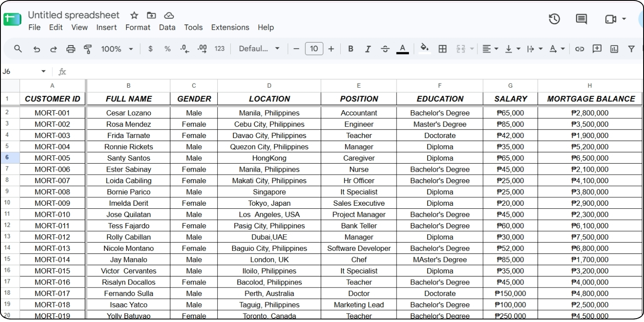Add a comment to the cell
The image size is (644, 322).
coord(597,49)
